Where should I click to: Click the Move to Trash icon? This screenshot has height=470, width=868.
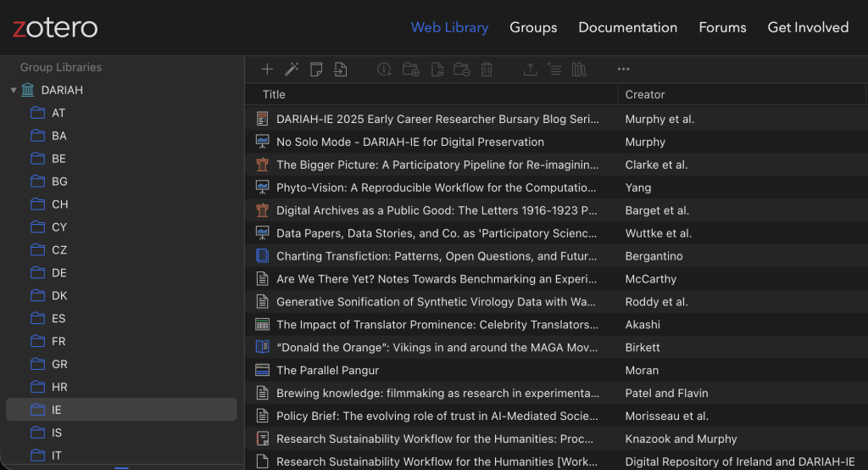[x=487, y=70]
